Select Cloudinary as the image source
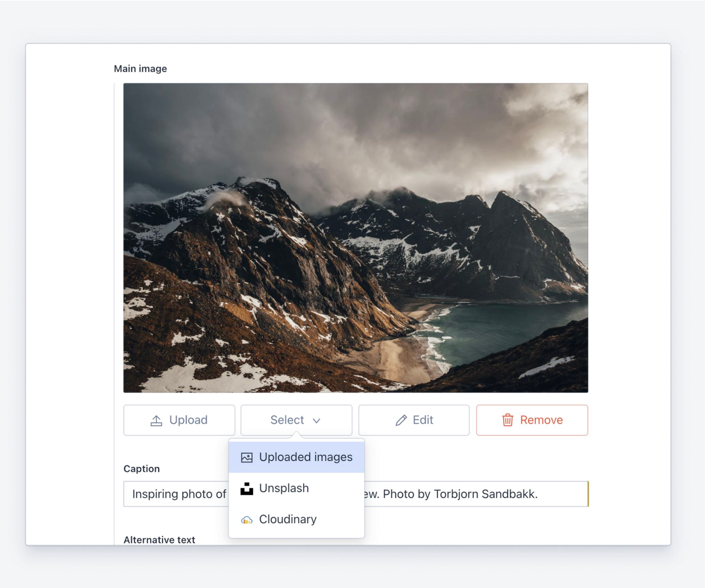 click(288, 519)
